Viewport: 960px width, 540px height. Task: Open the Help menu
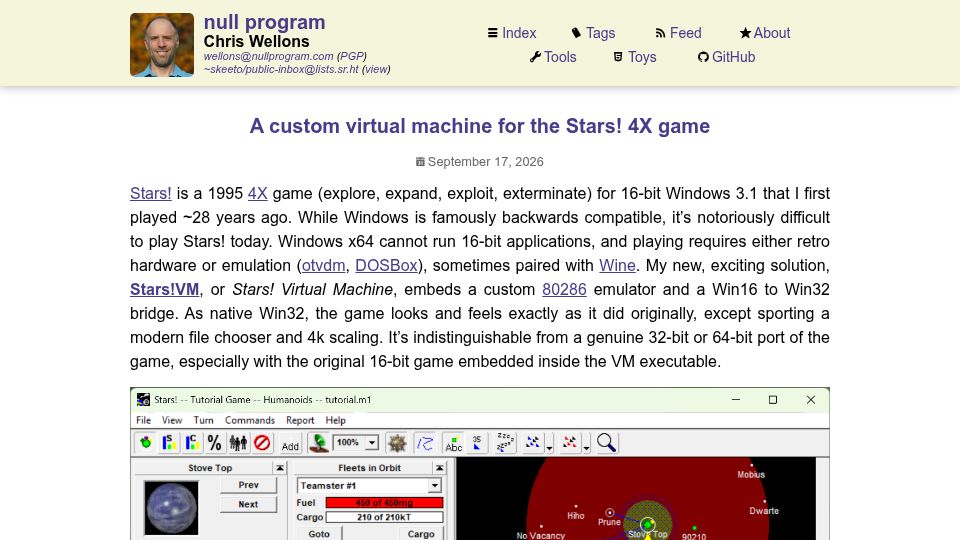(x=336, y=420)
